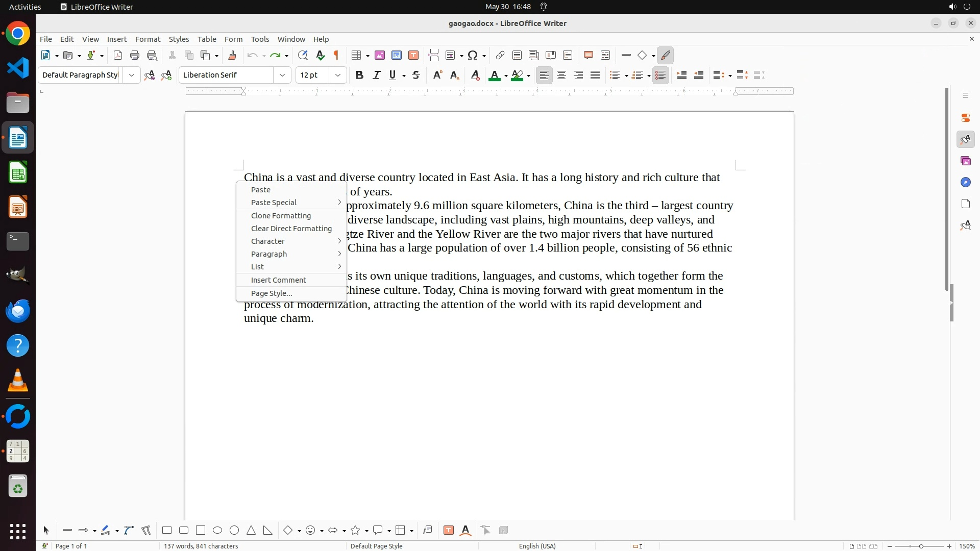Open the Format menu
This screenshot has height=551, width=980.
(x=148, y=39)
